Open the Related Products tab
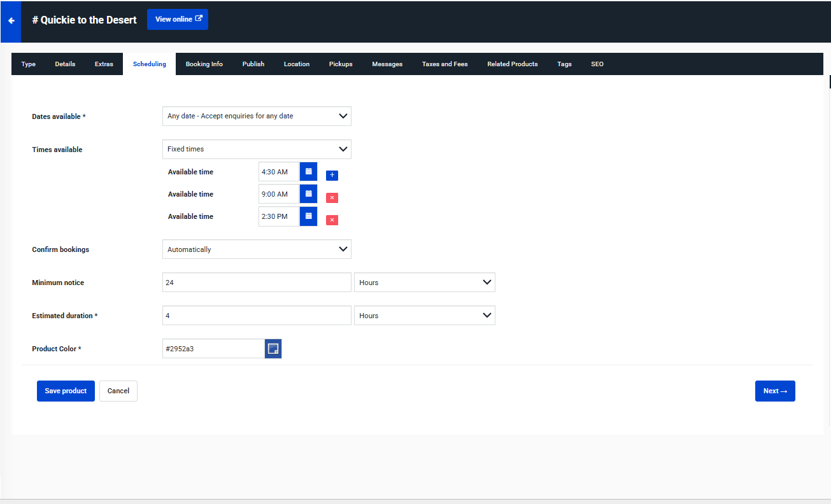 (513, 64)
